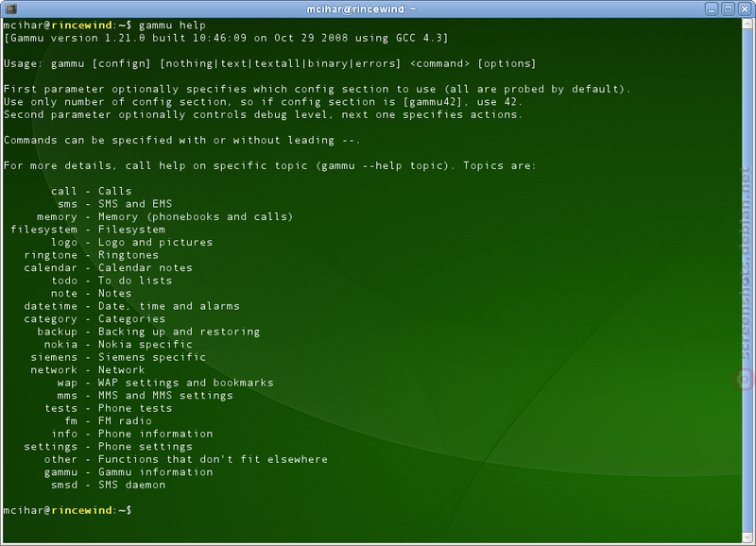Screen dimensions: 756x546
Task: Click the 'Commands can be specified' line
Action: point(181,140)
